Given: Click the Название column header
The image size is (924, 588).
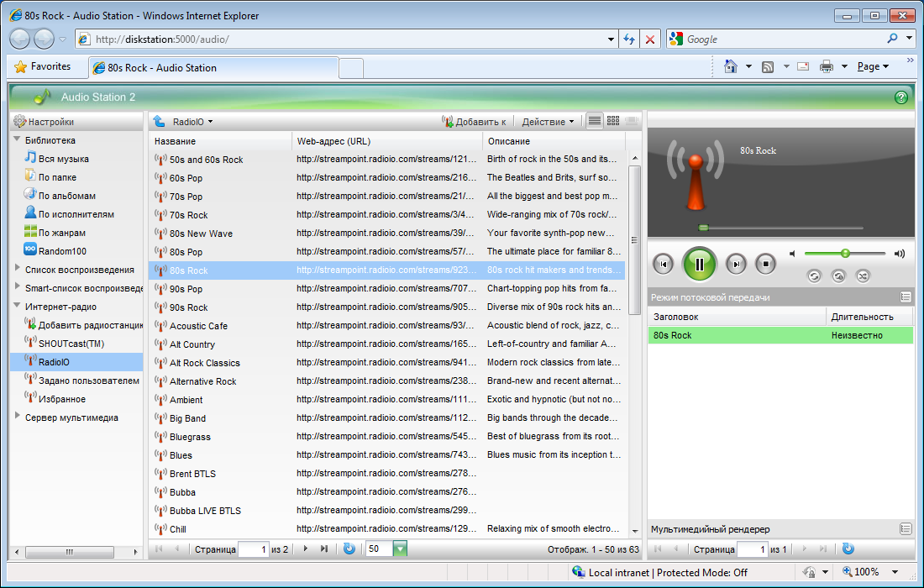Looking at the screenshot, I should (220, 141).
